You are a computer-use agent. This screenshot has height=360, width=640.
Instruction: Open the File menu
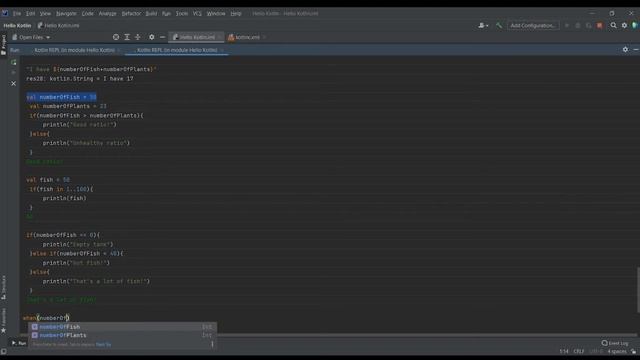17,13
